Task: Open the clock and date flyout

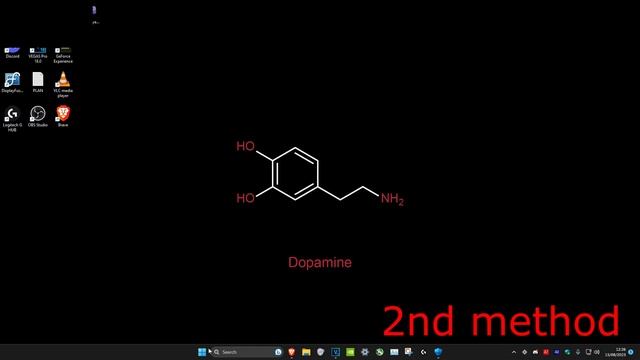Action: [x=616, y=352]
